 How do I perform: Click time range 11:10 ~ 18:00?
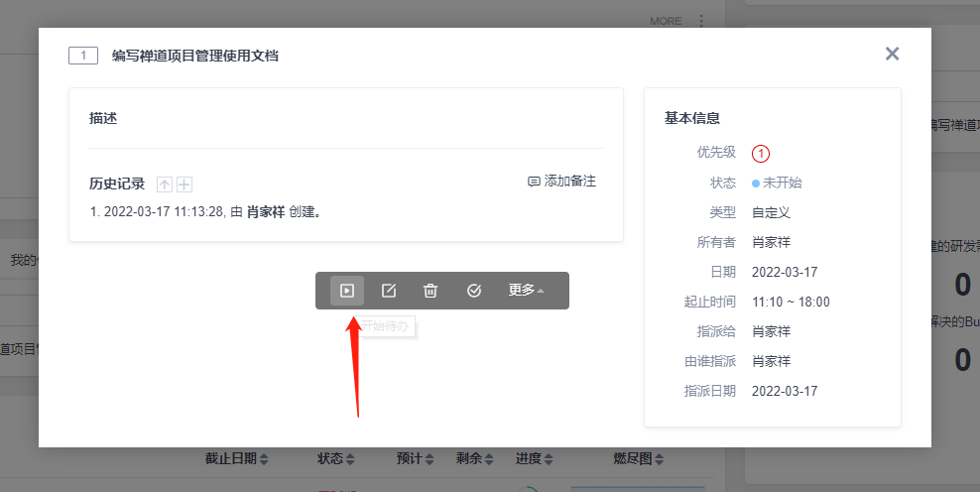(x=791, y=302)
